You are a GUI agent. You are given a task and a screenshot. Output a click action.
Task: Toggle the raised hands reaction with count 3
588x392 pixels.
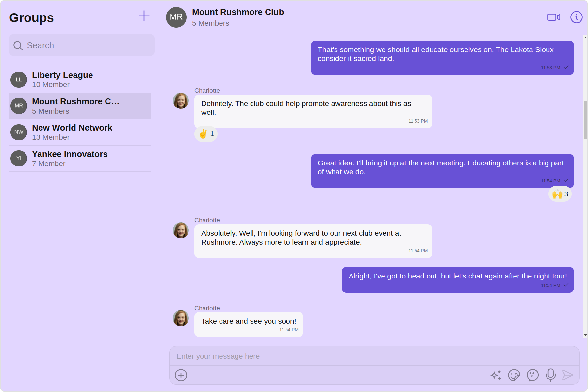(560, 194)
